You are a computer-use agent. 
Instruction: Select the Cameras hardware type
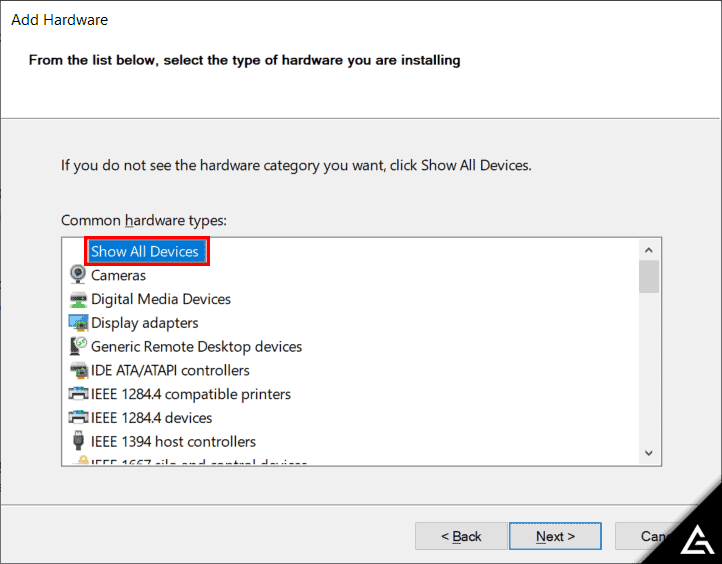click(118, 275)
